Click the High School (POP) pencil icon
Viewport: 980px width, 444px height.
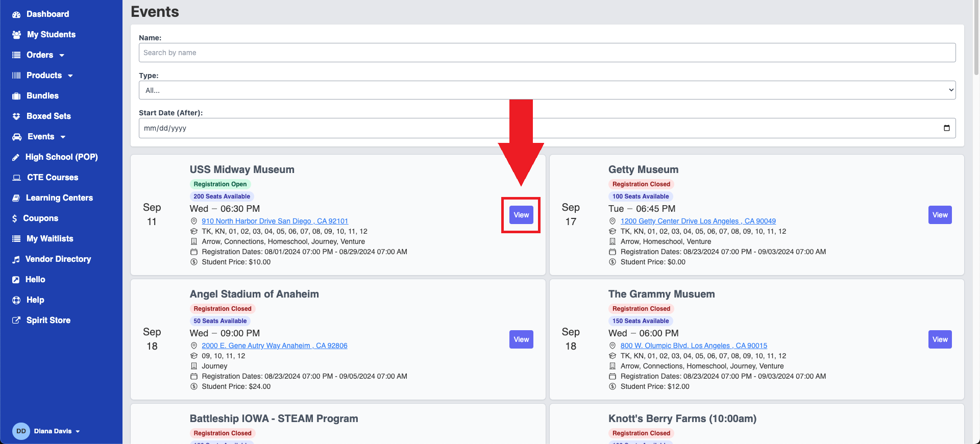pos(16,157)
